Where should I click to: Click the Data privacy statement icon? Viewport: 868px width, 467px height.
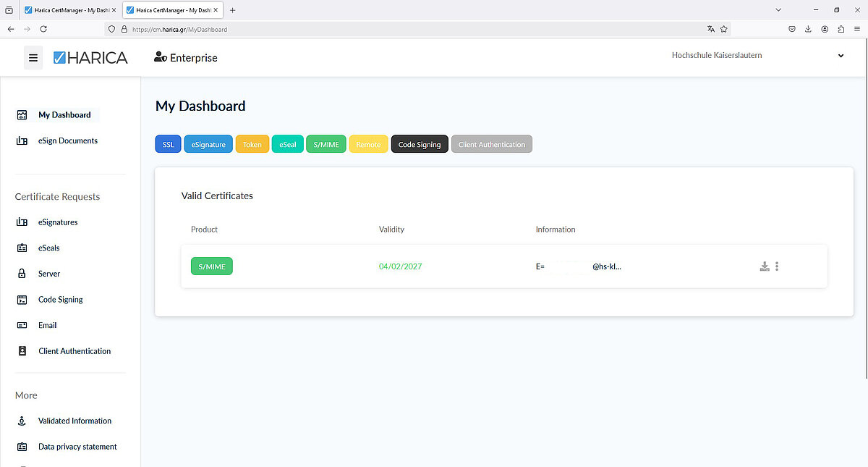pos(22,447)
